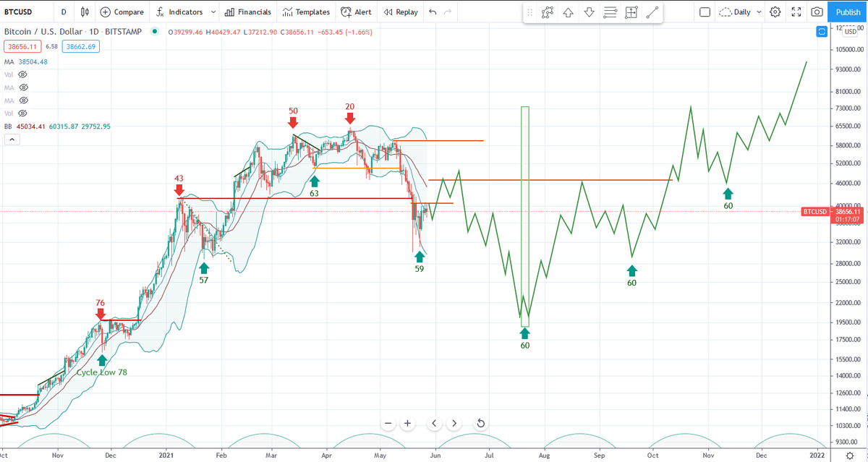
Task: Click the blue scale sync icon near USD
Action: [821, 33]
